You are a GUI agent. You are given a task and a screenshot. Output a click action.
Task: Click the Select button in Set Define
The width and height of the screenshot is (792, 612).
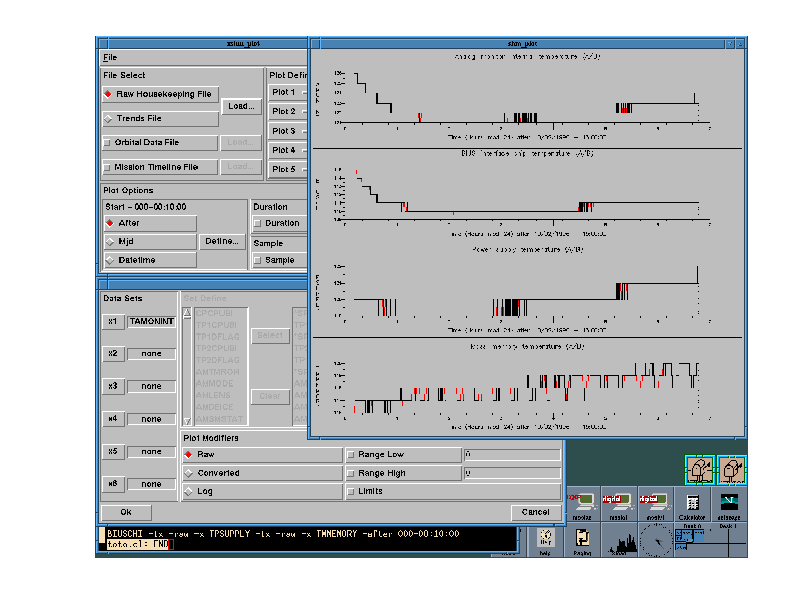(x=270, y=335)
